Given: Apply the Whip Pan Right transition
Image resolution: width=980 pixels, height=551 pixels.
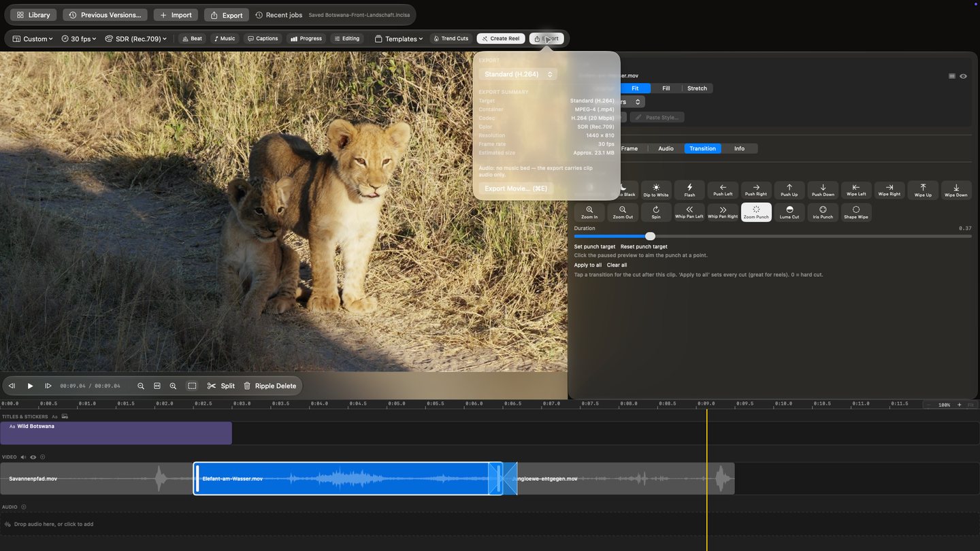Looking at the screenshot, I should point(723,212).
